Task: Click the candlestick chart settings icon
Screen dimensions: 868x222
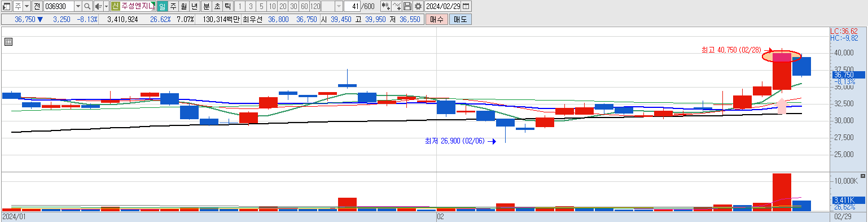Action: [386, 7]
